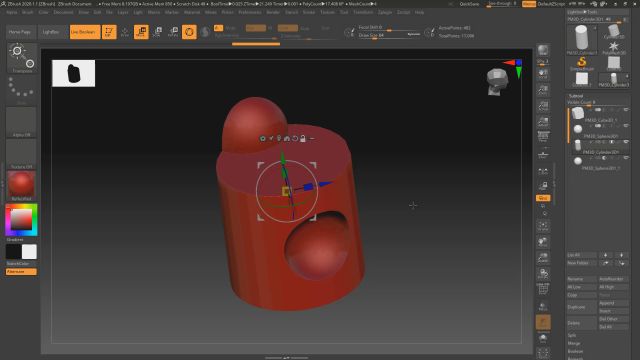This screenshot has width=640, height=360.
Task: Click the LightBox button
Action: [x=51, y=32]
